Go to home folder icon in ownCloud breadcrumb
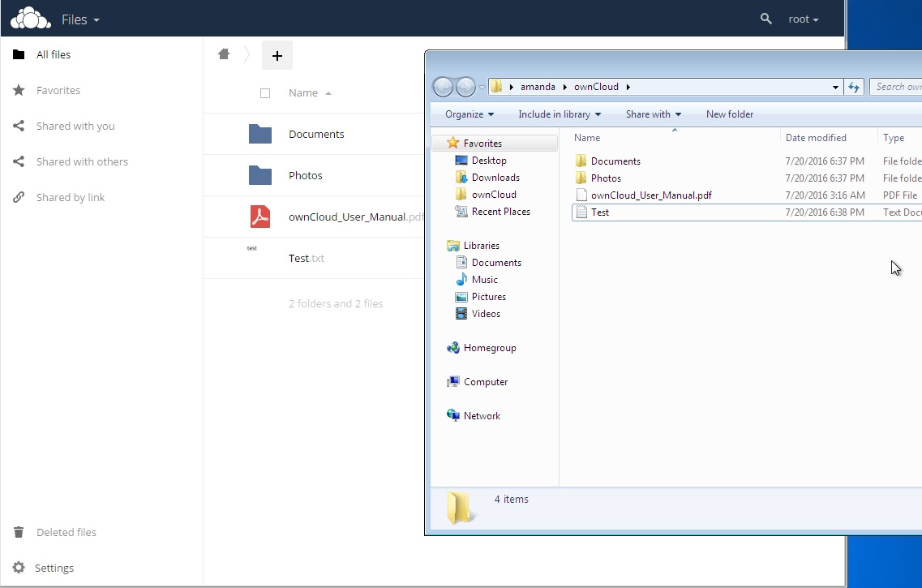The height and width of the screenshot is (588, 922). point(224,54)
